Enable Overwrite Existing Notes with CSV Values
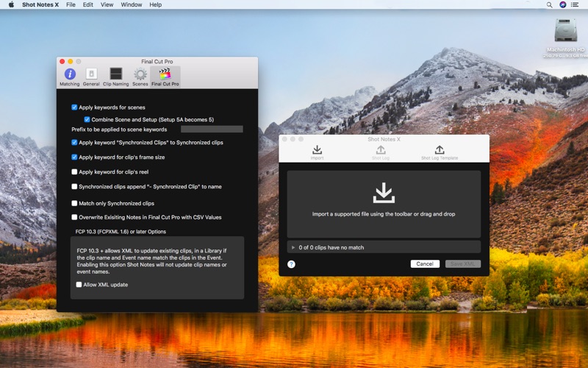588x368 pixels. (x=74, y=217)
